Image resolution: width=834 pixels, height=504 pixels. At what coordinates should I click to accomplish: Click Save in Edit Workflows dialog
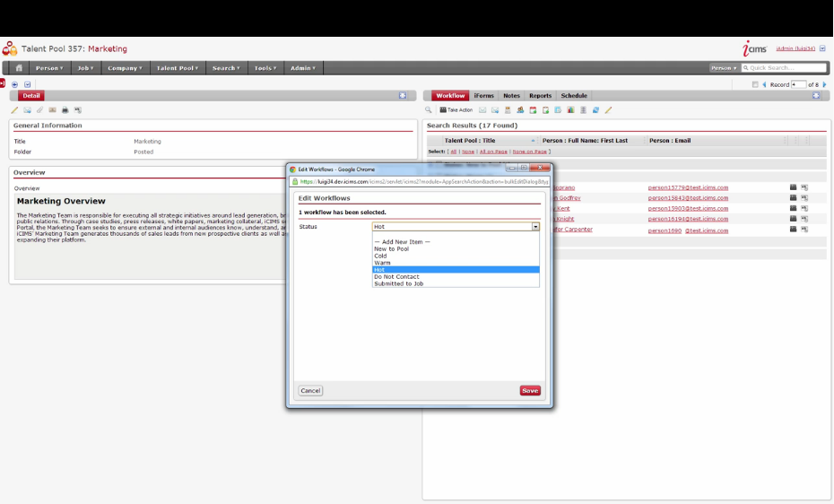(530, 390)
